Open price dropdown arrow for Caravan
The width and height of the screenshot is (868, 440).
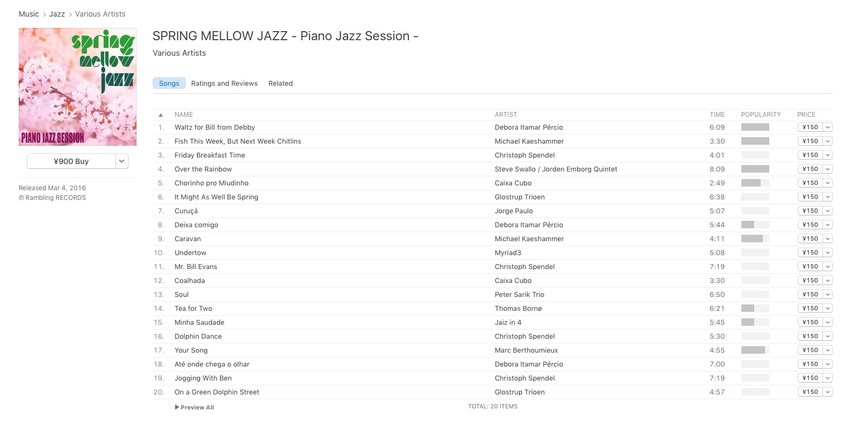point(828,239)
